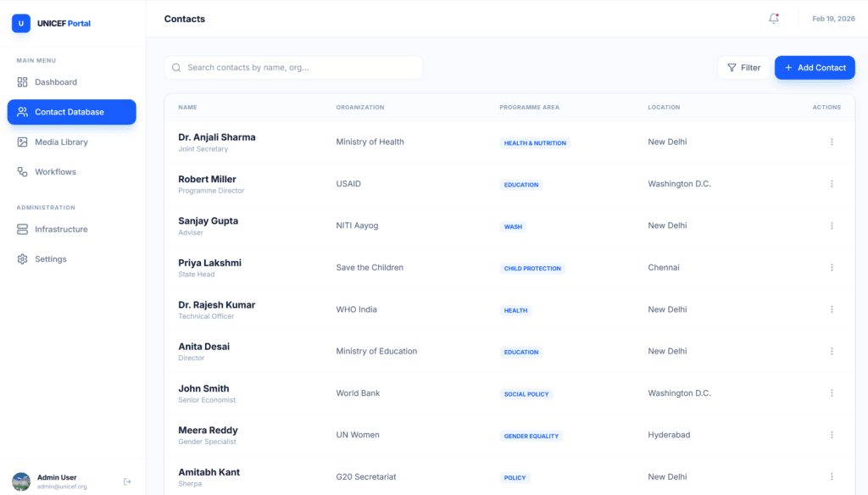The image size is (868, 495).
Task: Open Workflows section
Action: point(55,172)
